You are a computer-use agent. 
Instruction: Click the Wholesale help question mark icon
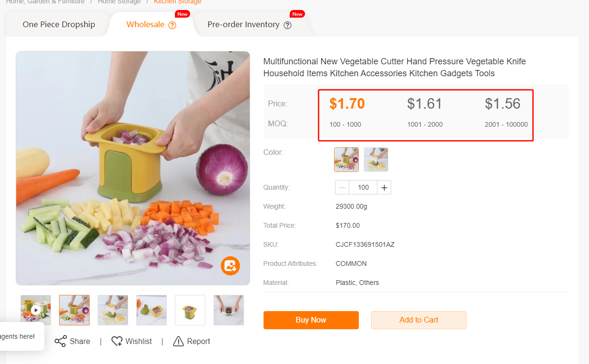[173, 25]
